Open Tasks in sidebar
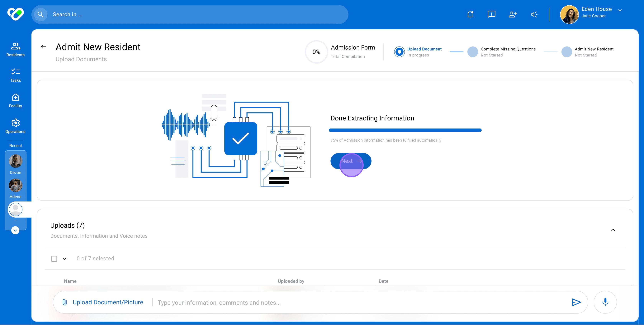The width and height of the screenshot is (644, 325). click(x=16, y=75)
